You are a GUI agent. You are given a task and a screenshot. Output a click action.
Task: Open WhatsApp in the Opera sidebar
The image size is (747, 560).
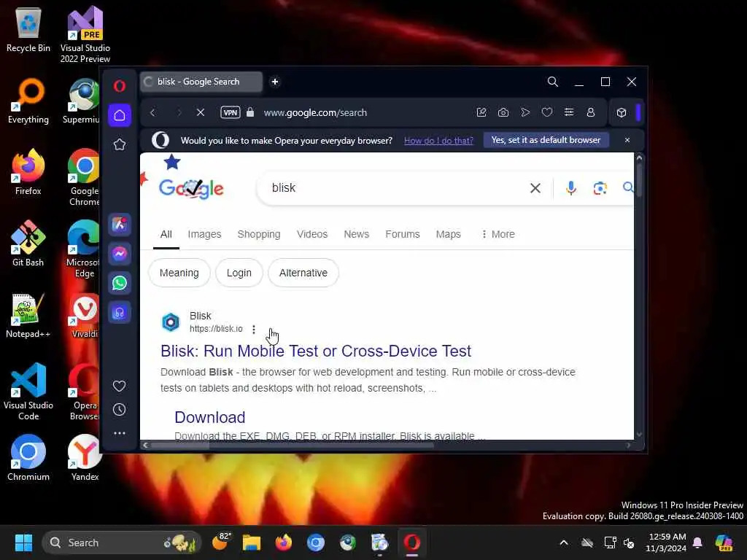(119, 283)
